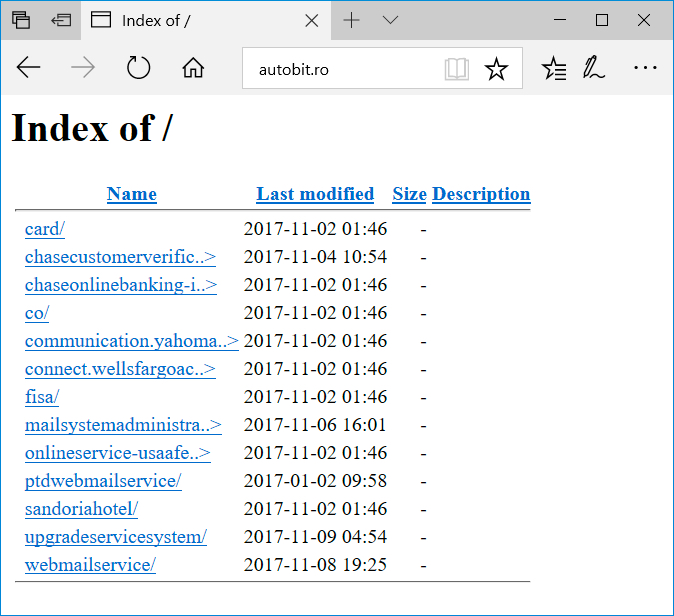
Task: Open the Add notes pen icon
Action: click(594, 68)
